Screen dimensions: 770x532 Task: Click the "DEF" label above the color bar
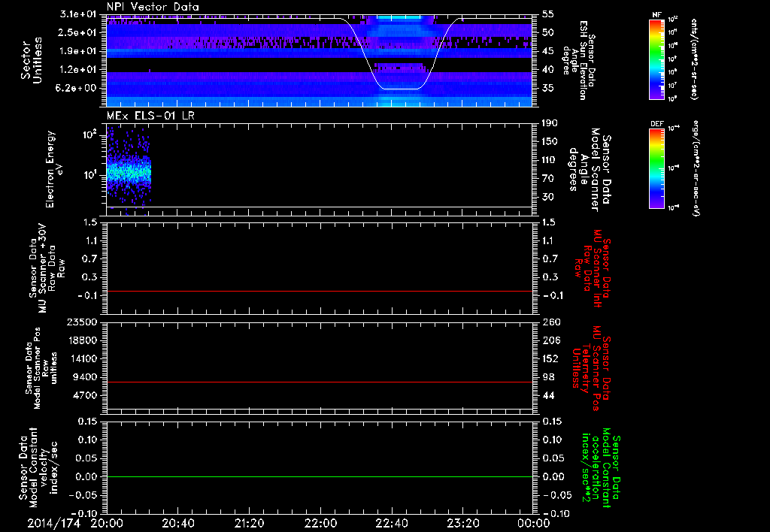[657, 124]
